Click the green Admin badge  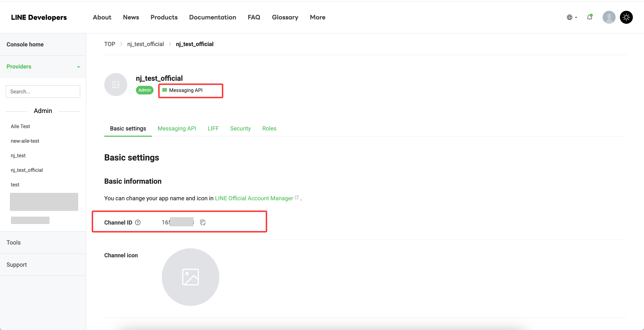pos(145,90)
